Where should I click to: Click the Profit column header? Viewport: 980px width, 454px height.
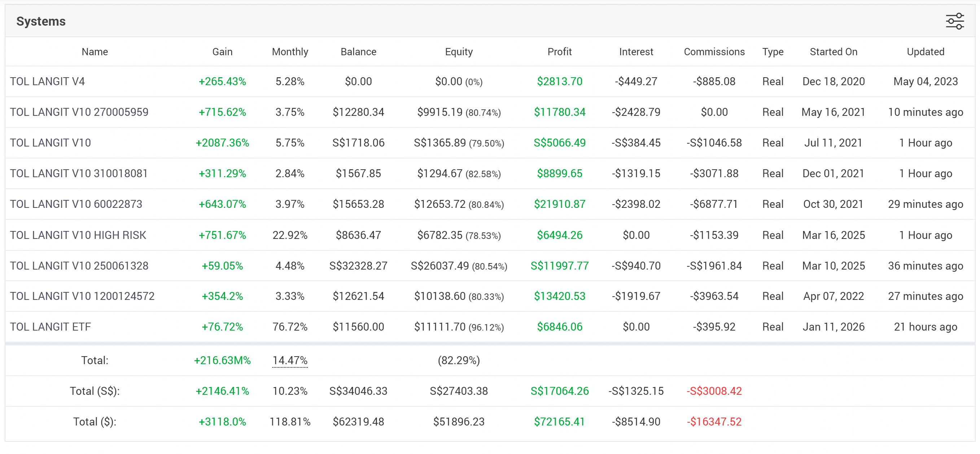coord(559,52)
